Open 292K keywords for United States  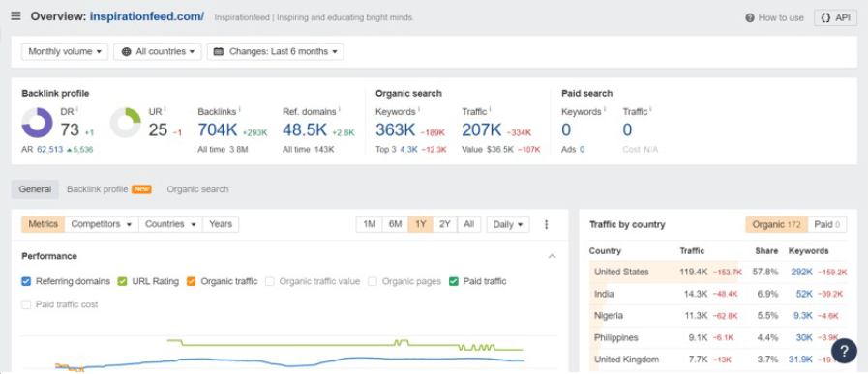[x=801, y=273]
